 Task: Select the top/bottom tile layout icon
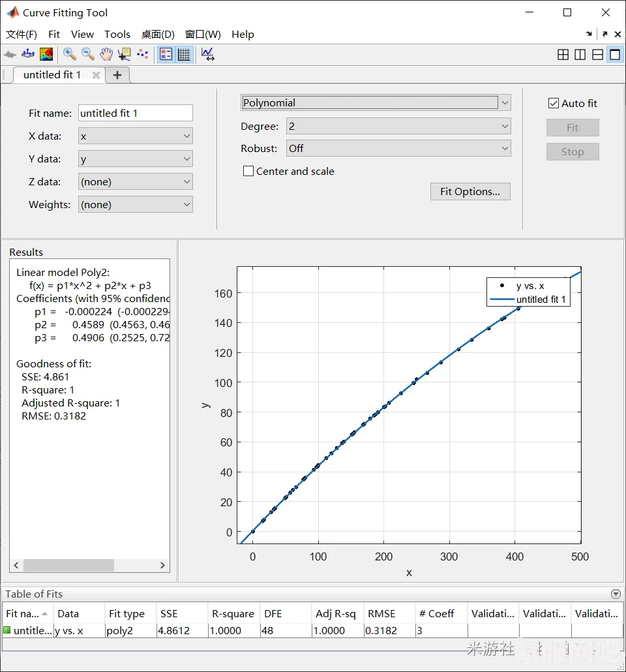coord(598,54)
